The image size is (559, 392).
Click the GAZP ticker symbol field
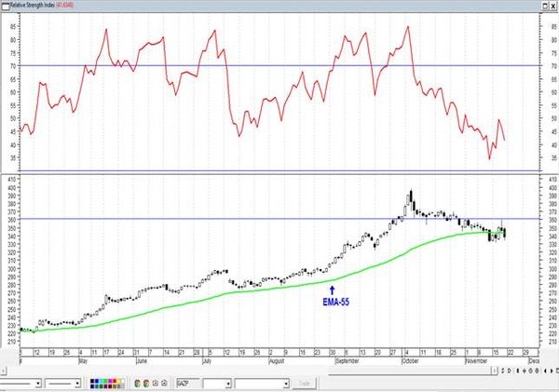tap(188, 384)
